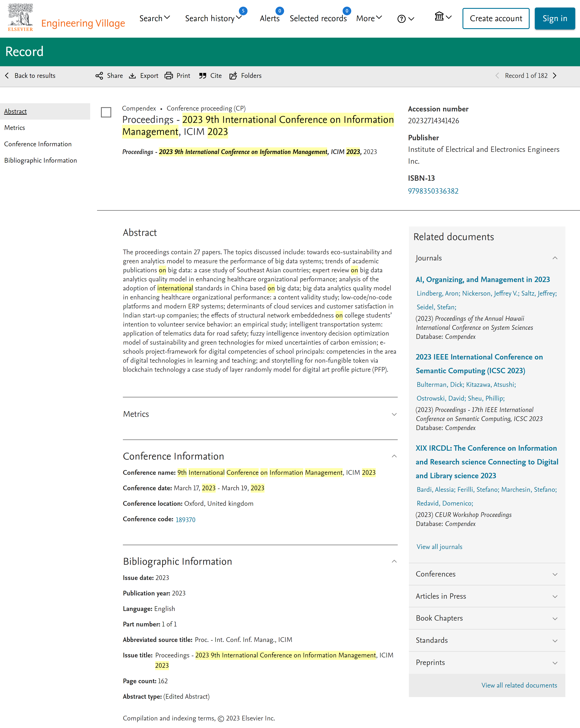This screenshot has width=580, height=728.
Task: Click author Kitazawa, Atsushi
Action: (491, 385)
